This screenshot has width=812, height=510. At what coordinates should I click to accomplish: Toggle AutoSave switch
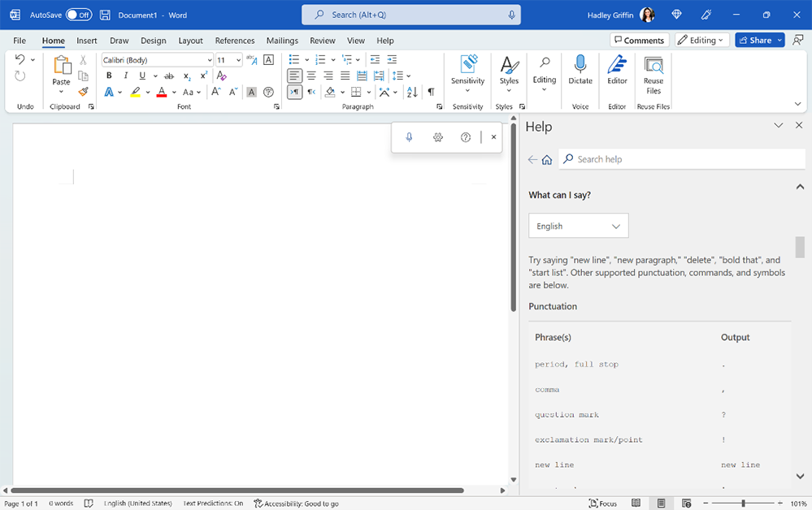click(x=79, y=15)
